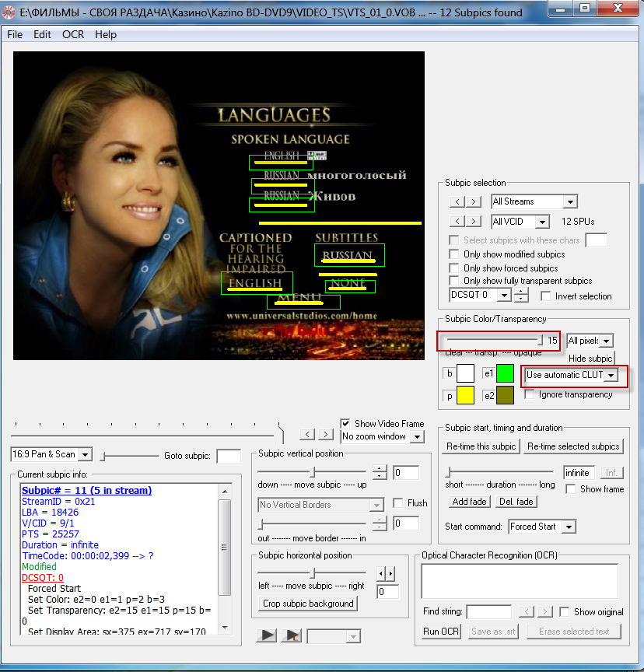Check Show original in OCR section
The image size is (644, 672).
point(565,611)
